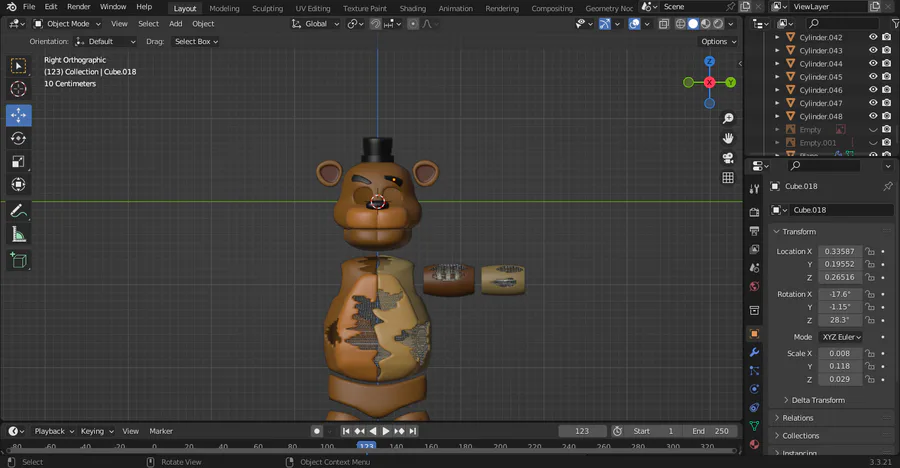Toggle camera view in viewport
Image resolution: width=900 pixels, height=468 pixels.
click(728, 158)
